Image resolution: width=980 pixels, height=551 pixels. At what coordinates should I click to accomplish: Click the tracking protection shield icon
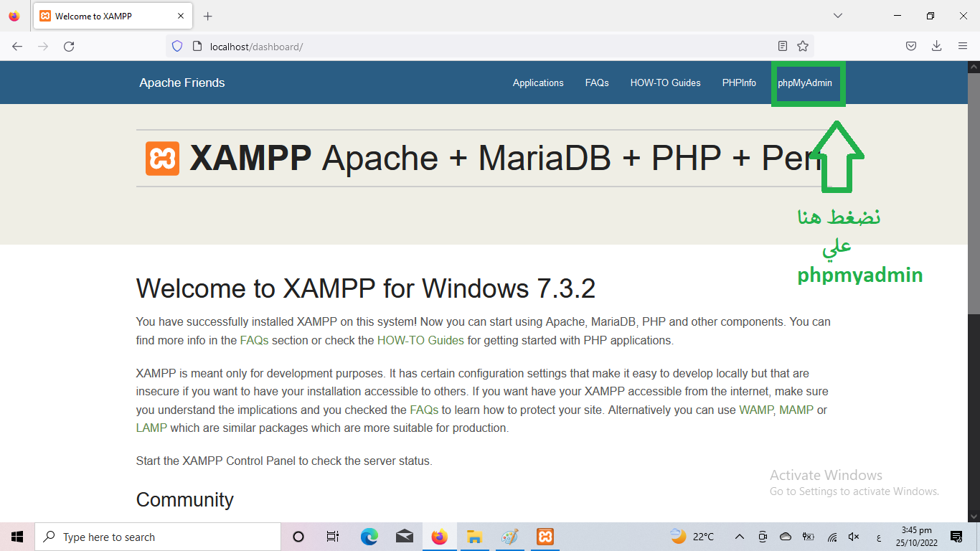pyautogui.click(x=177, y=47)
